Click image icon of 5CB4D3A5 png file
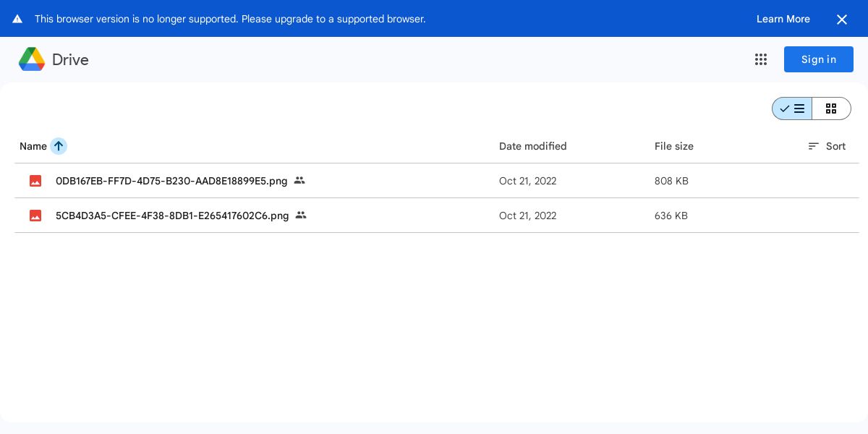 [x=35, y=216]
